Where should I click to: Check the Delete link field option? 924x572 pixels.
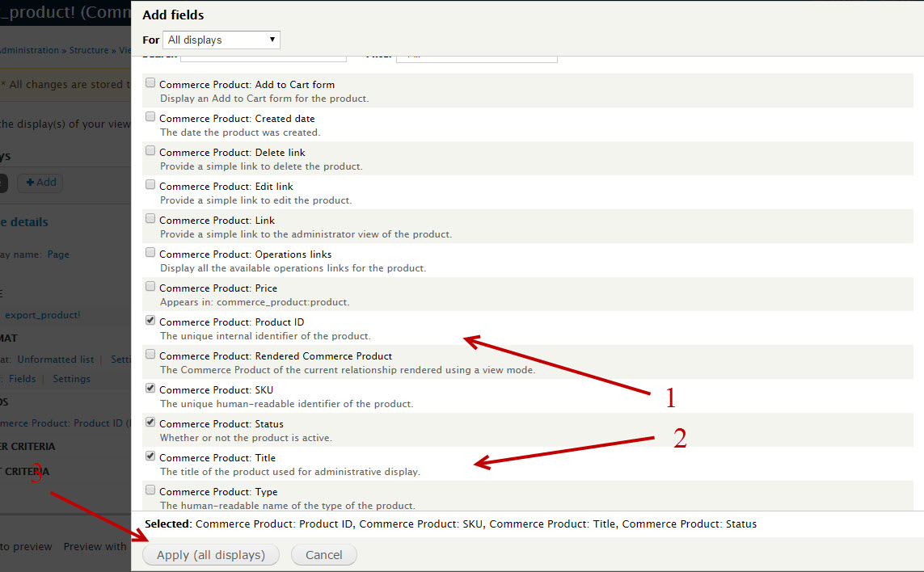point(150,151)
